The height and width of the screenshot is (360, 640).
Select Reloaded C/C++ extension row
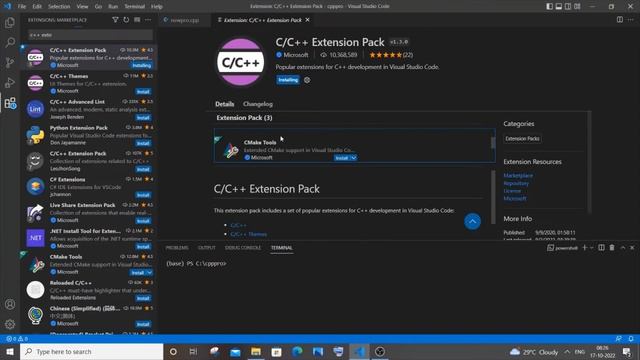pyautogui.click(x=89, y=290)
